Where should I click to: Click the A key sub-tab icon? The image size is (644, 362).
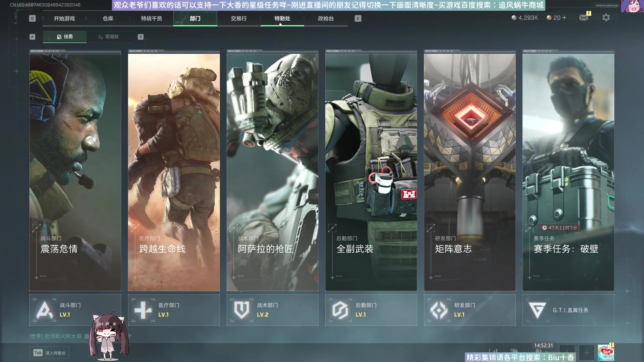[x=32, y=37]
